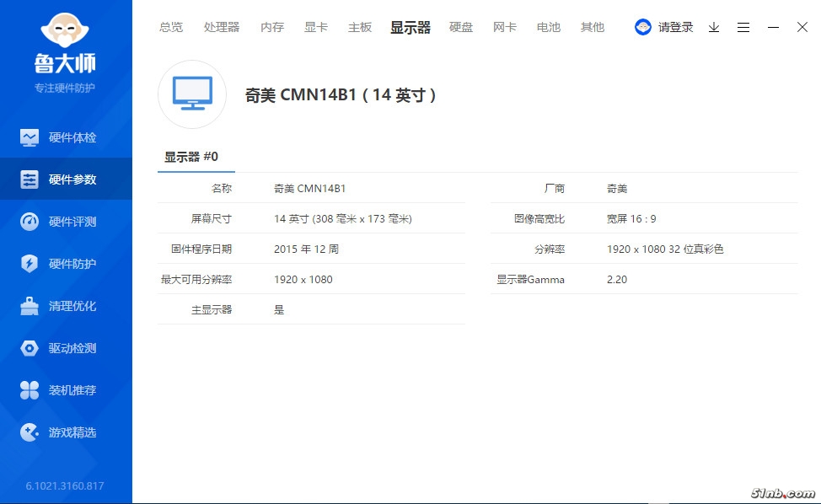Click the version number 6.1021.3160.817

pyautogui.click(x=65, y=485)
